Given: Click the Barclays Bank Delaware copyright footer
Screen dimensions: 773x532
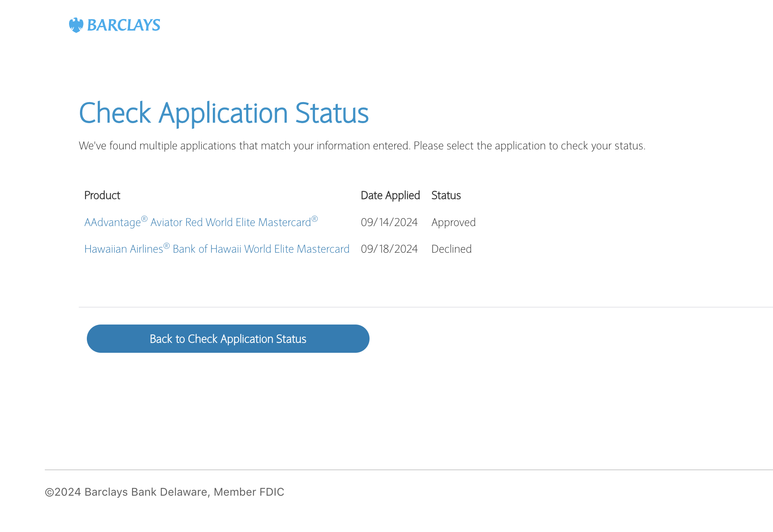Looking at the screenshot, I should point(164,492).
